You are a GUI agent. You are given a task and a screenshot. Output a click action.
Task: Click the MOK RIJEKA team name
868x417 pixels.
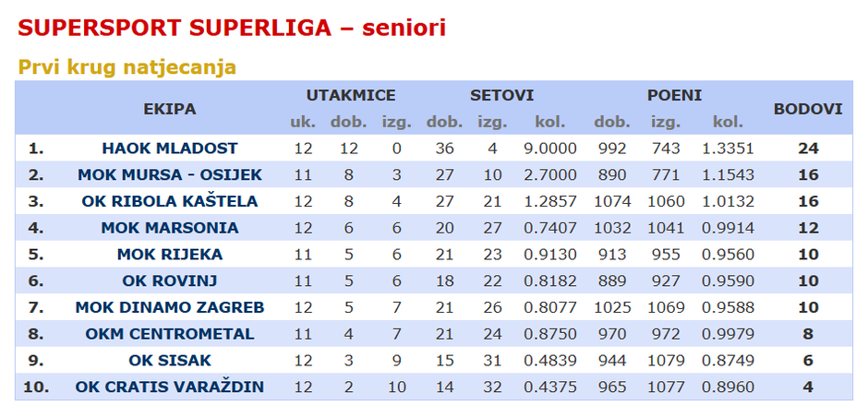point(170,255)
